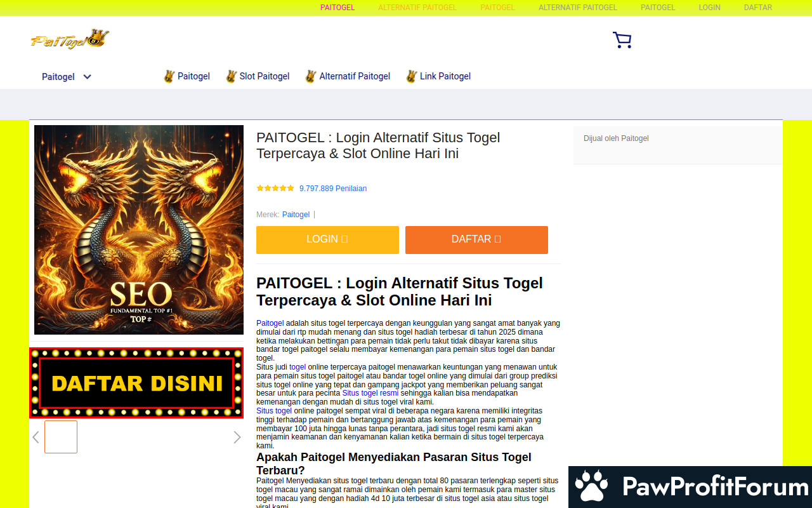
Task: Open the 9.797.889 Penilaian reviews link
Action: (x=333, y=189)
